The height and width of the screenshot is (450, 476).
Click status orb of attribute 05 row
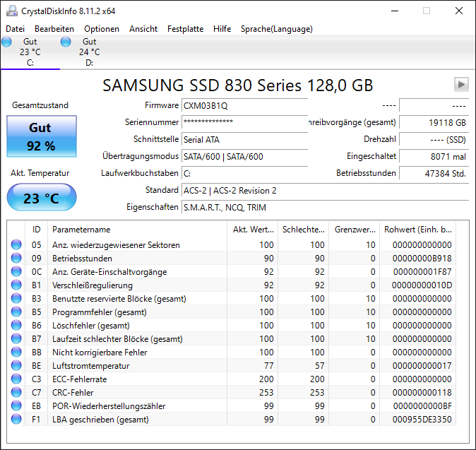click(x=16, y=244)
